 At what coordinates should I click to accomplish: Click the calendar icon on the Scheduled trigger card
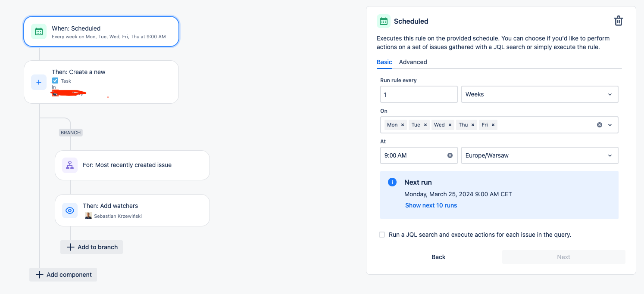tap(39, 31)
